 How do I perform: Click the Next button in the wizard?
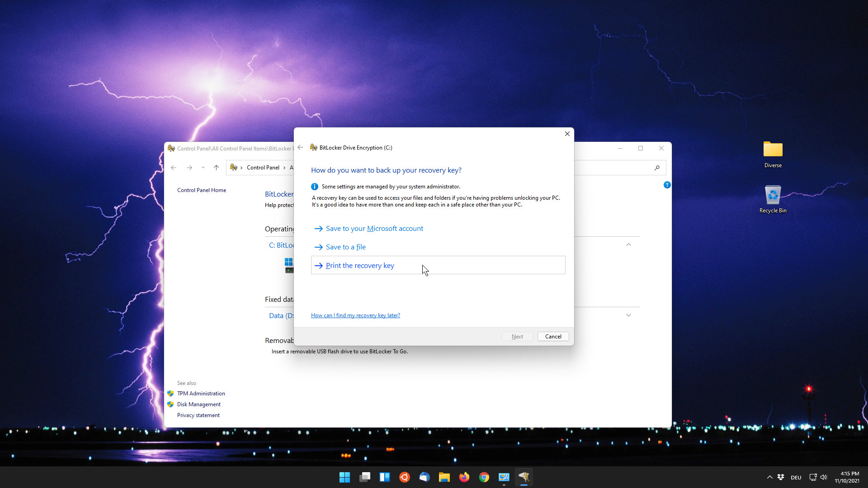click(517, 337)
